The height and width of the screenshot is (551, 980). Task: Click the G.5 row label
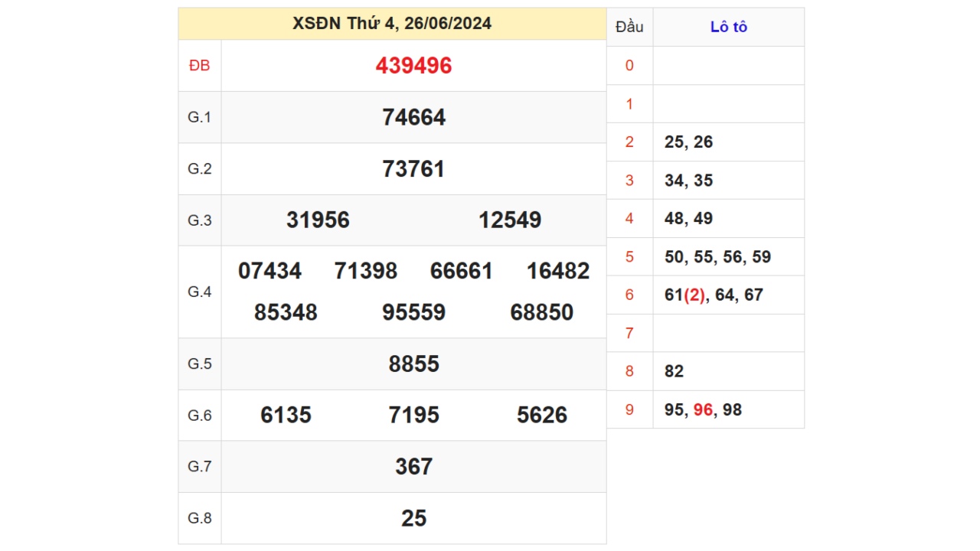[200, 364]
